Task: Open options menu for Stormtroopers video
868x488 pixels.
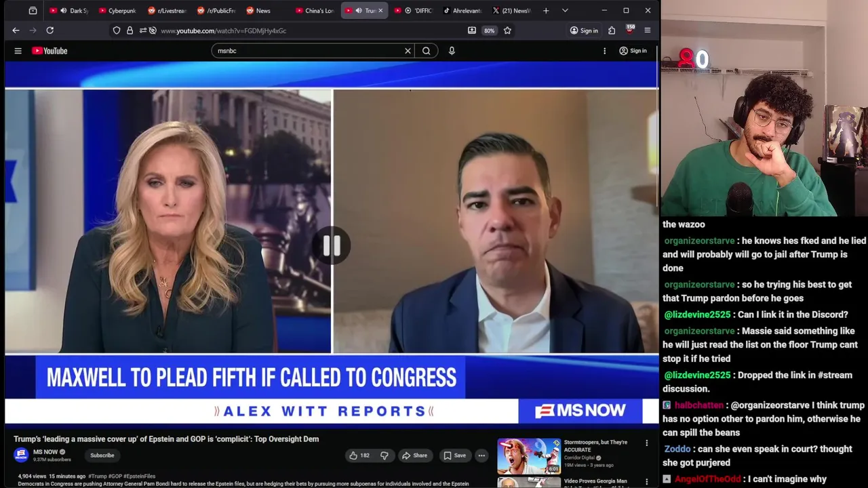Action: [646, 443]
